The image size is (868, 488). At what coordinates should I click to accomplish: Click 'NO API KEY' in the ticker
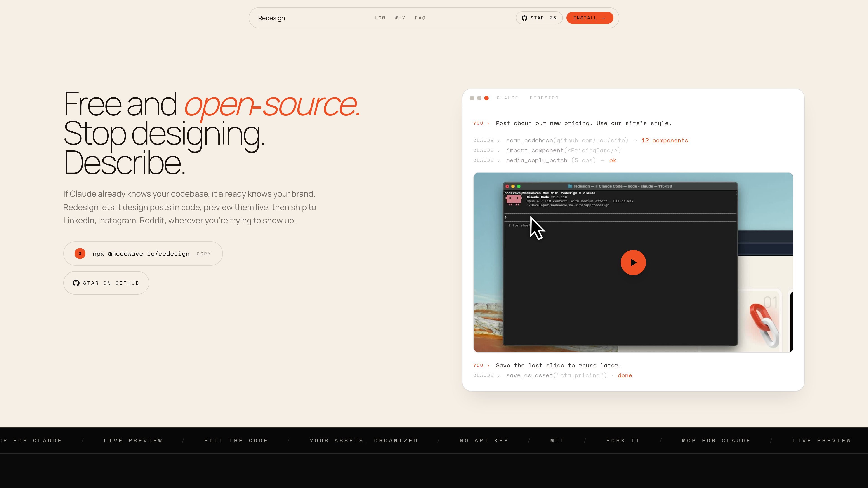[x=484, y=441]
